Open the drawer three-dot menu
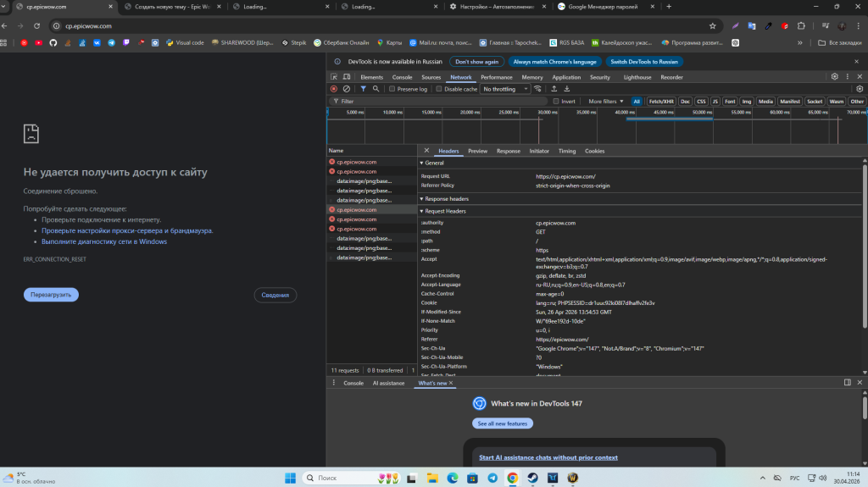 334,383
